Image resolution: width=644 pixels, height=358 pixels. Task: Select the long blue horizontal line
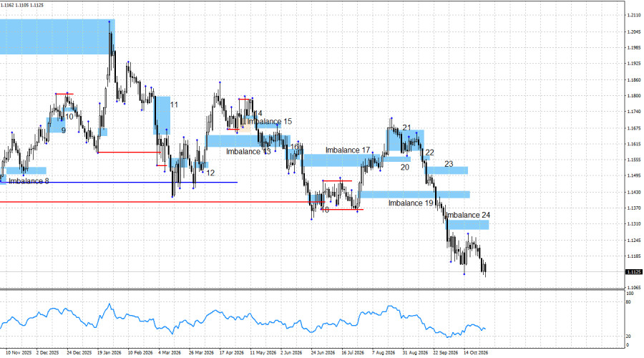pyautogui.click(x=119, y=182)
